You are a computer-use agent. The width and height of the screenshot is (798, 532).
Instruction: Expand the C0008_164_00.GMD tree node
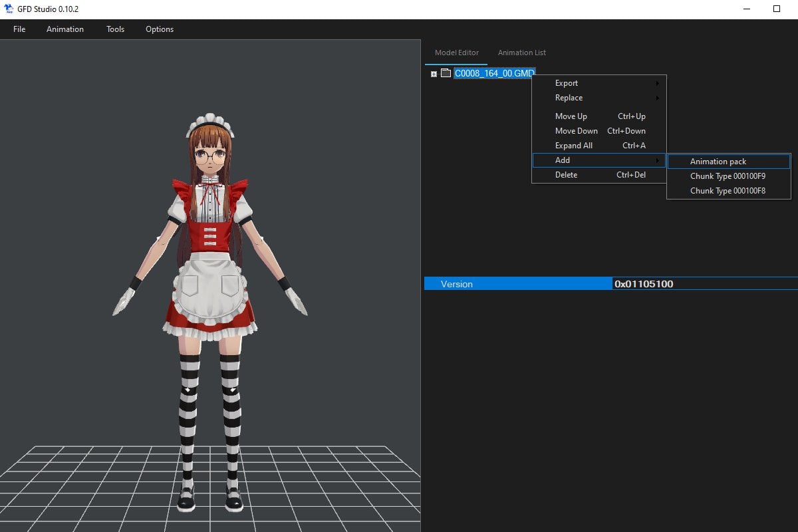434,74
